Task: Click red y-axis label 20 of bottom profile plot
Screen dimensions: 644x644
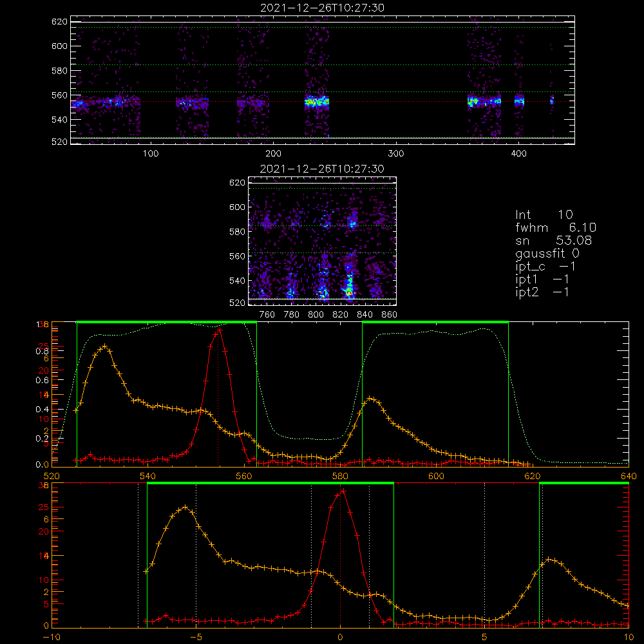Action: [44, 531]
